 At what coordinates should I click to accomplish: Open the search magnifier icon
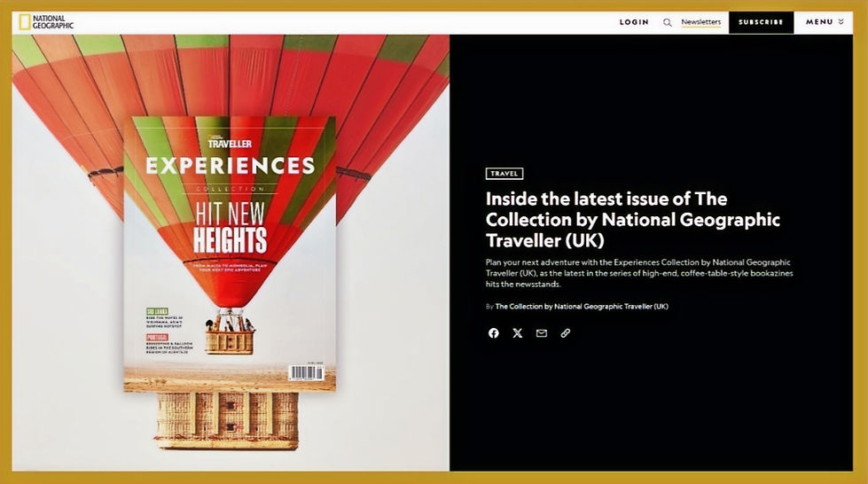[x=667, y=23]
